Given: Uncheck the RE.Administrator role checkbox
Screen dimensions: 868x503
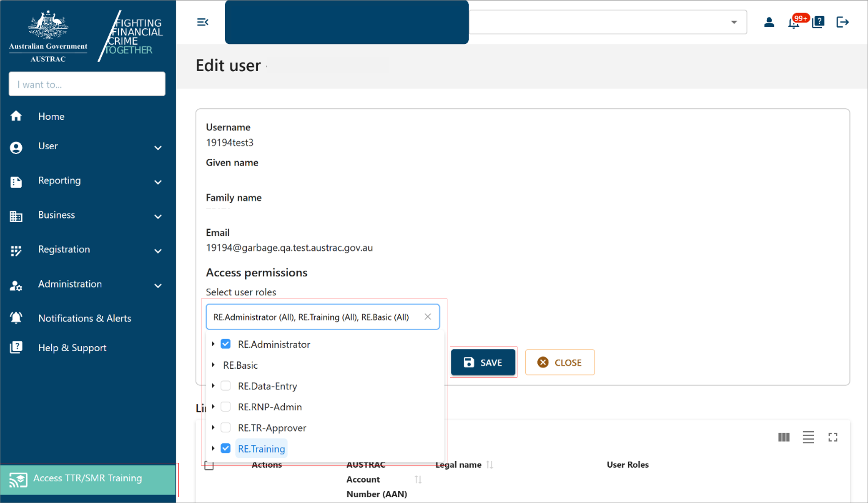Looking at the screenshot, I should pyautogui.click(x=226, y=344).
